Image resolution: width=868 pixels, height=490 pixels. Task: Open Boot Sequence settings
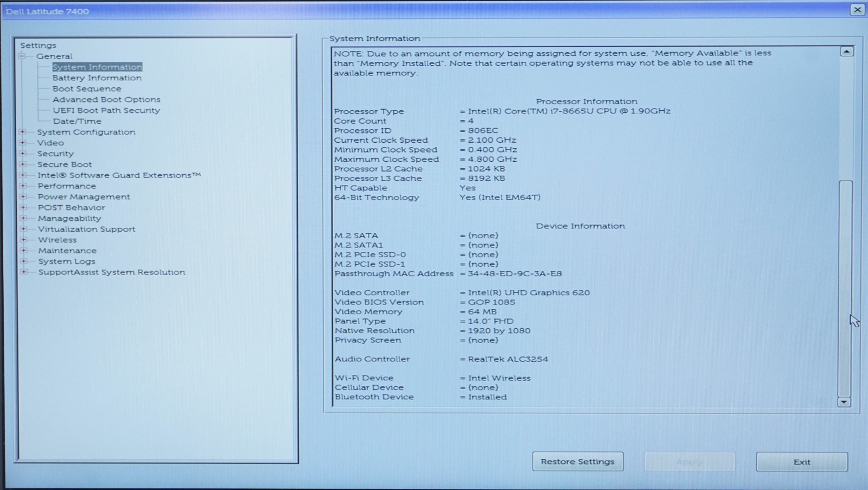87,88
